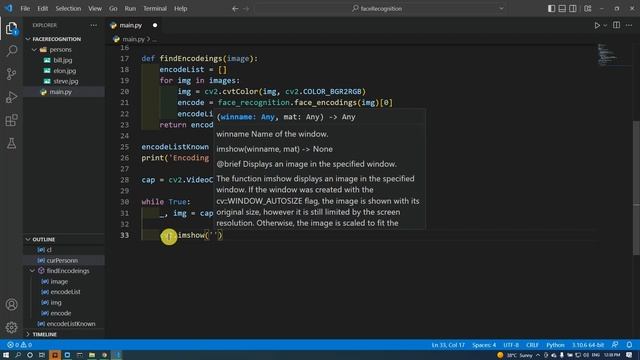Screen dimensions: 640x360
Task: Open the Windows taskbar search icon
Action: tap(18, 355)
